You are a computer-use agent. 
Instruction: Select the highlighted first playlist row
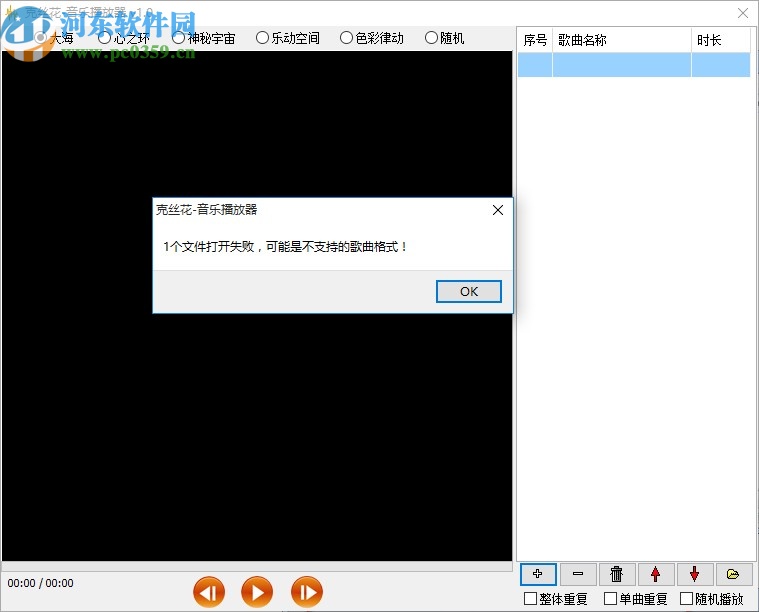click(634, 64)
